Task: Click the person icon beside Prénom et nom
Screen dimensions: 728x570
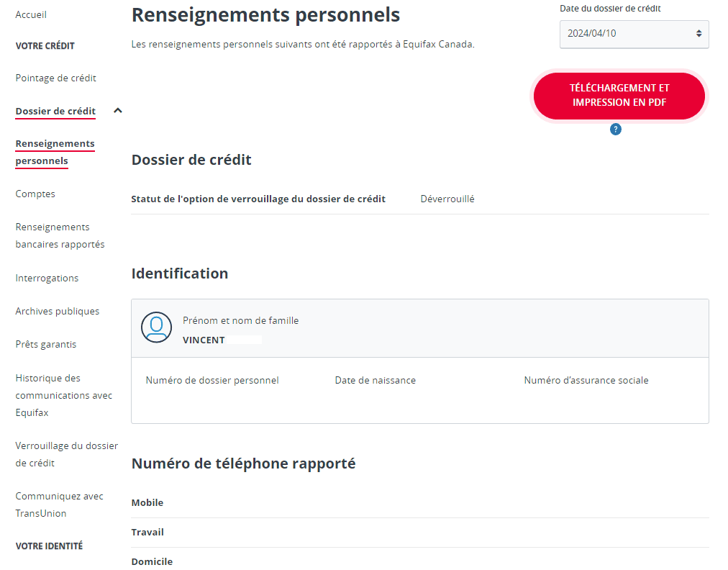Action: coord(156,327)
